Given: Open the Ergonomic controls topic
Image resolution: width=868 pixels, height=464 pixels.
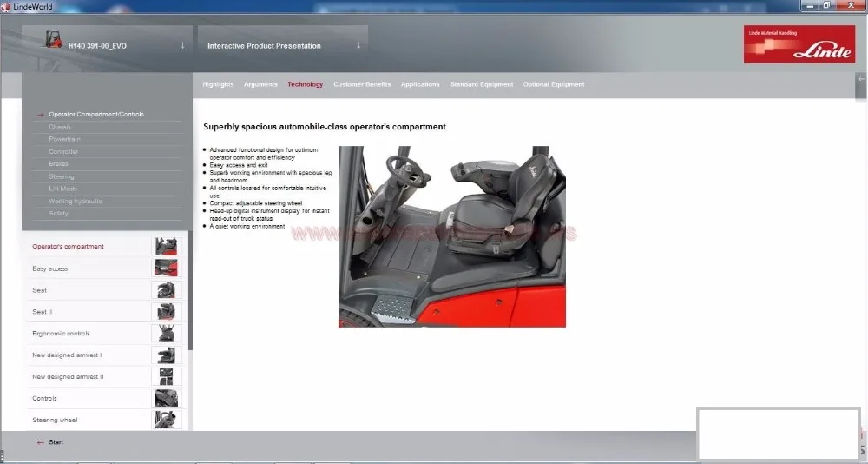Looking at the screenshot, I should (105, 333).
